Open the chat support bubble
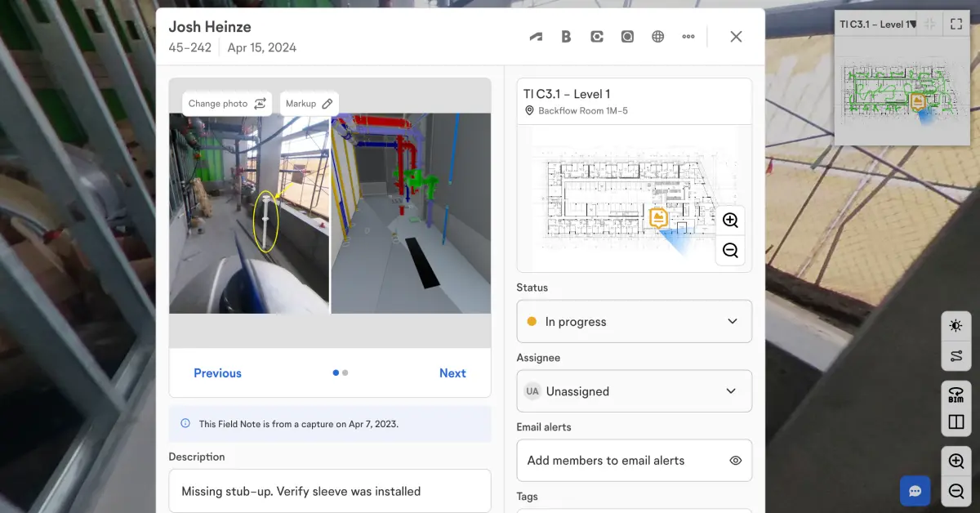The image size is (980, 513). pyautogui.click(x=915, y=490)
